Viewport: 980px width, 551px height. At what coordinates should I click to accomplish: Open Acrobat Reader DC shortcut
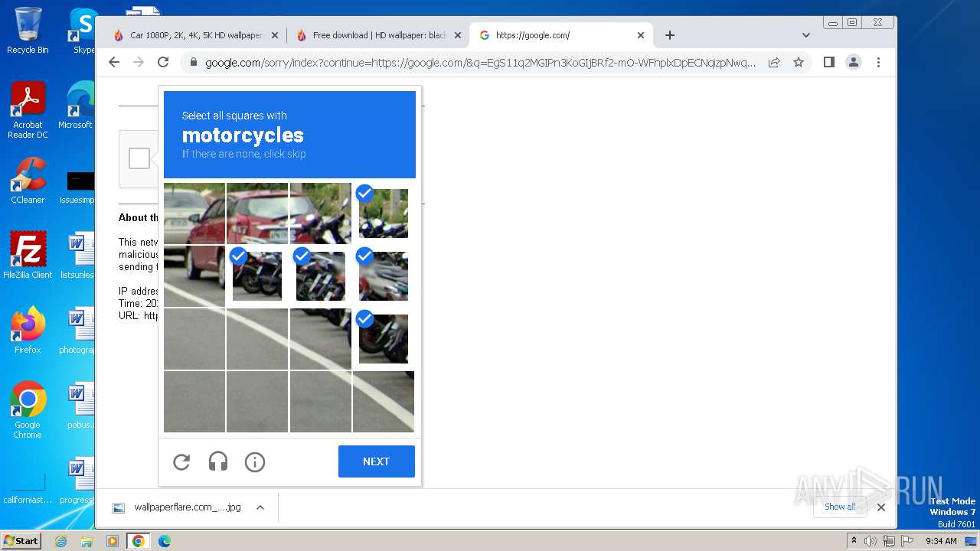[x=28, y=111]
